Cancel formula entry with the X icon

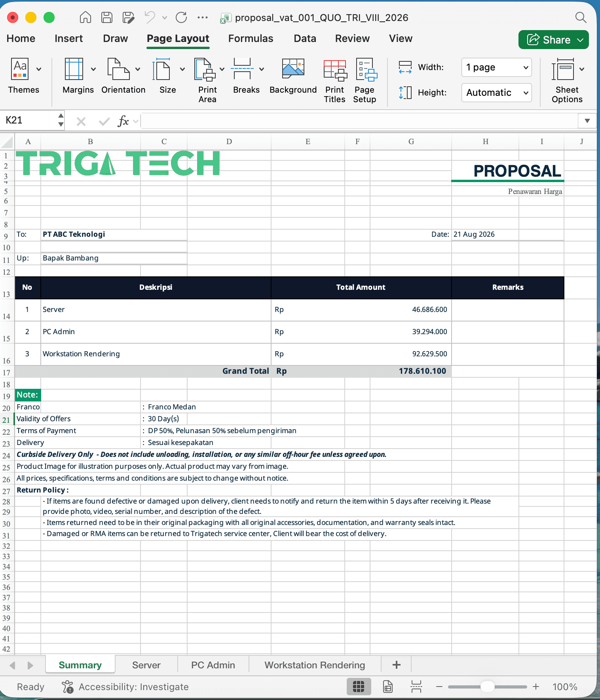coord(81,121)
